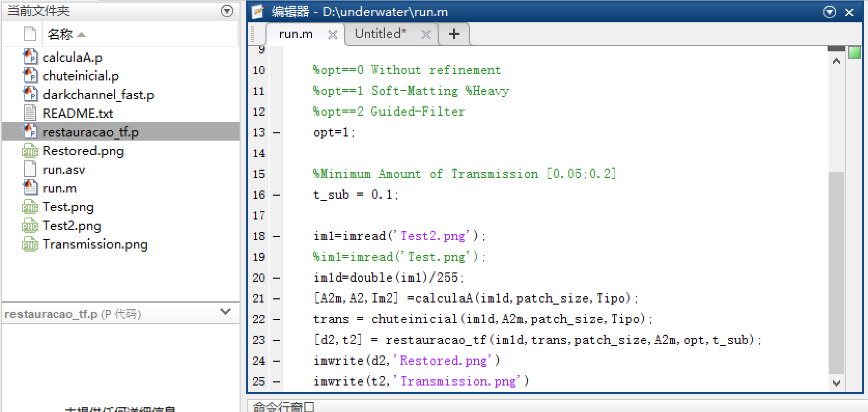
Task: Switch to the run.m editor tab
Action: click(x=296, y=34)
